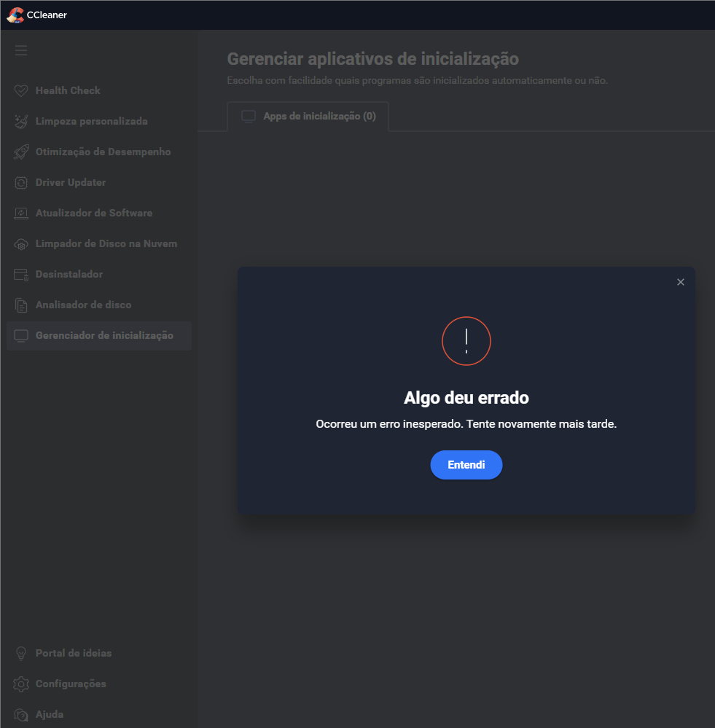This screenshot has height=728, width=715.
Task: Open the Health Check heart icon
Action: 21,90
